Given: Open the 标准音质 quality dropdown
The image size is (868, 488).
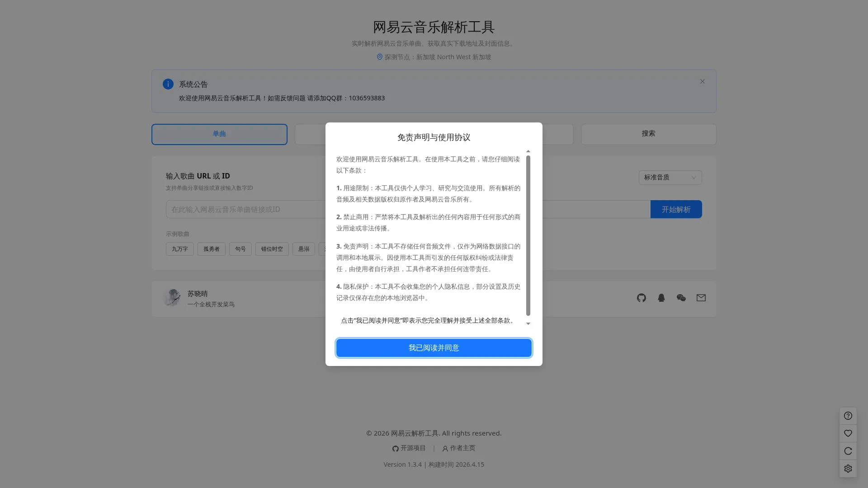Looking at the screenshot, I should point(670,178).
